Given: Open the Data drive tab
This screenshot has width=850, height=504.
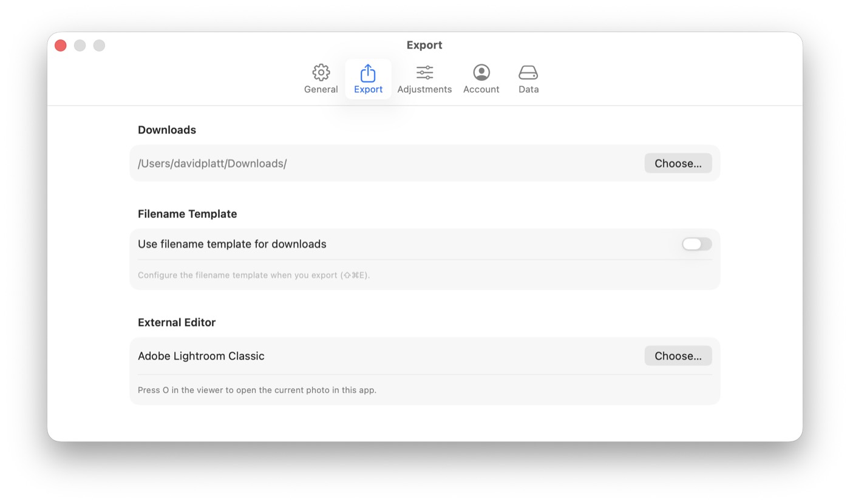Looking at the screenshot, I should [x=528, y=80].
